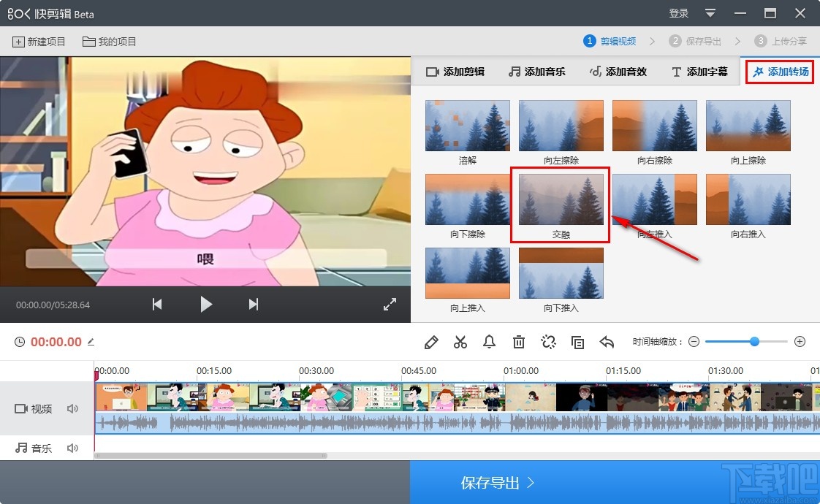This screenshot has height=504, width=820.
Task: Click the bell marker icon
Action: pyautogui.click(x=489, y=343)
